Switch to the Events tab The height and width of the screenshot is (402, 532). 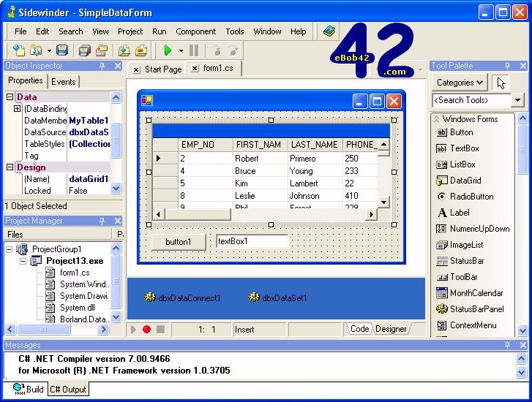pyautogui.click(x=64, y=82)
